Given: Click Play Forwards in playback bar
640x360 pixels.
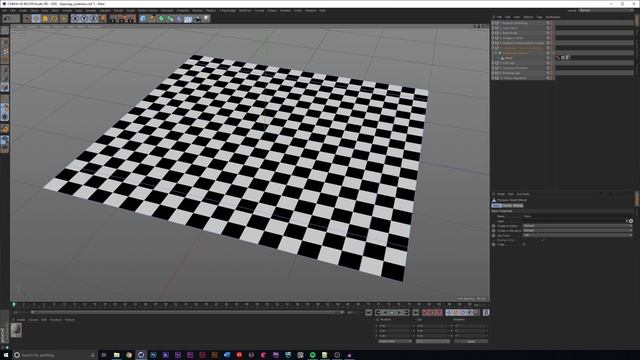Looking at the screenshot, I should coord(392,313).
